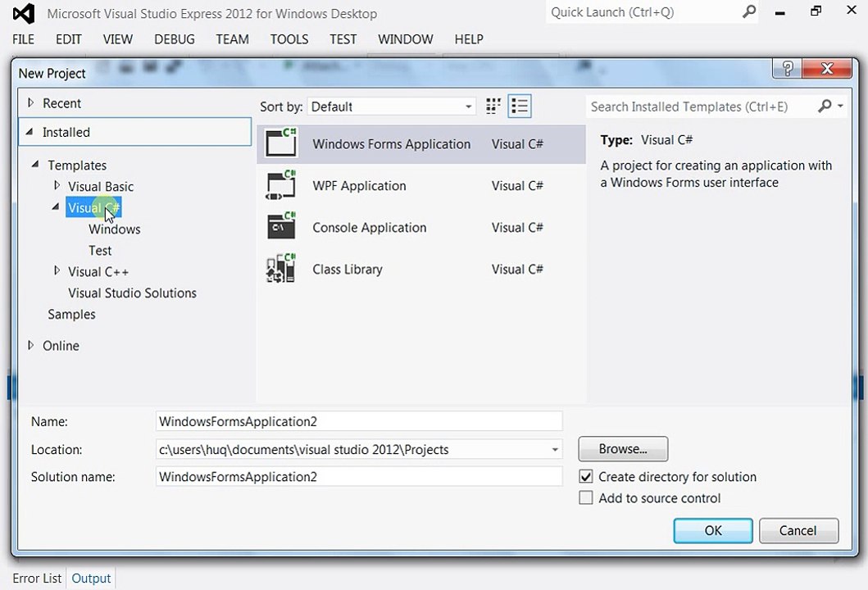
Task: Switch templates to medium icons list view
Action: 520,107
